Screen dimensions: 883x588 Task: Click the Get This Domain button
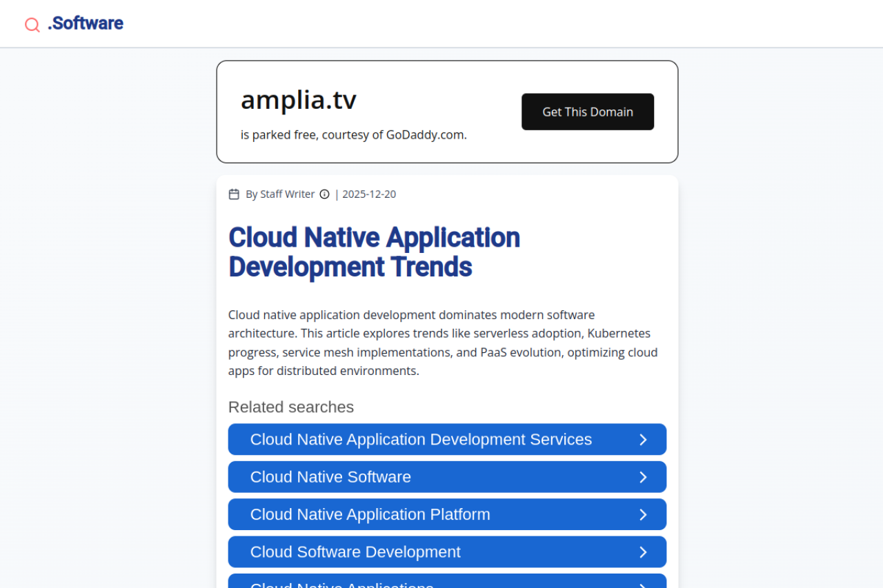click(587, 112)
